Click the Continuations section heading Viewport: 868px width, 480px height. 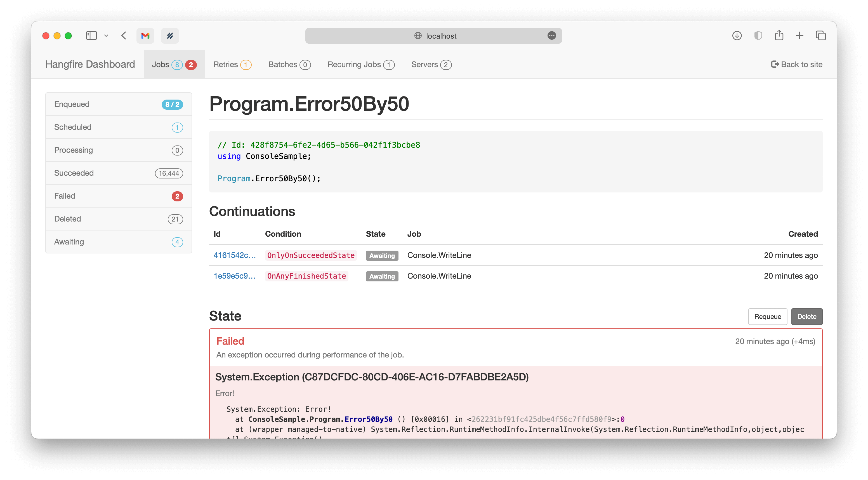click(x=252, y=211)
